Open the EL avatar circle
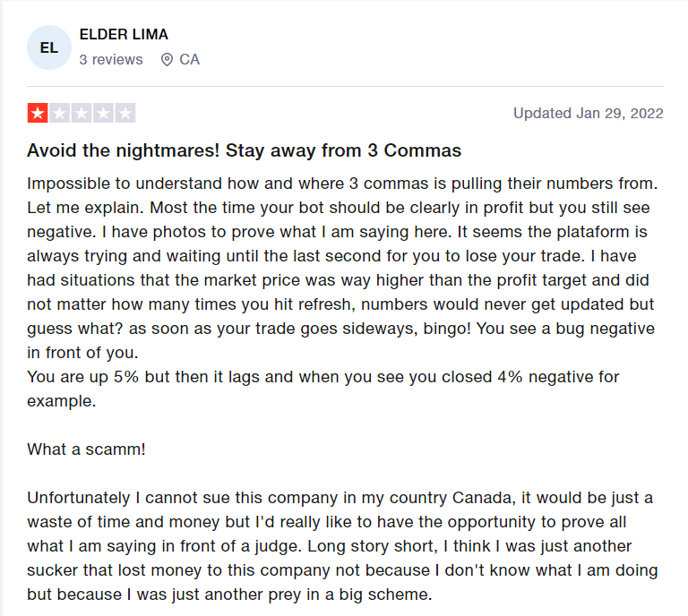Viewport: 688px width, 616px height. (48, 47)
